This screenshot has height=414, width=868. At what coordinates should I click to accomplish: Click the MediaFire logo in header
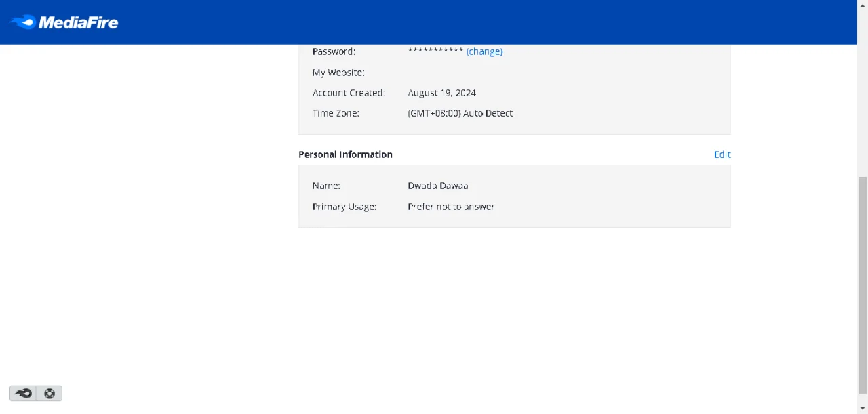[x=64, y=22]
